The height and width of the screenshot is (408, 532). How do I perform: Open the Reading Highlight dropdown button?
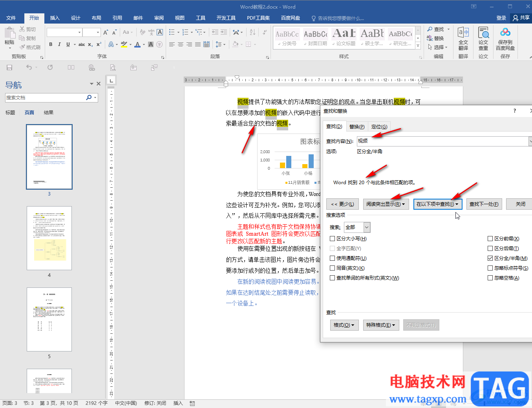tap(386, 204)
